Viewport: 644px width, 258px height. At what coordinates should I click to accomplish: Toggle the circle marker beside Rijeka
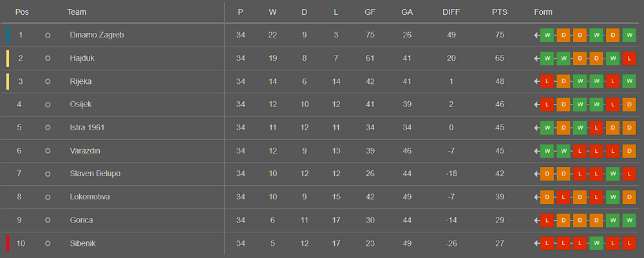48,81
